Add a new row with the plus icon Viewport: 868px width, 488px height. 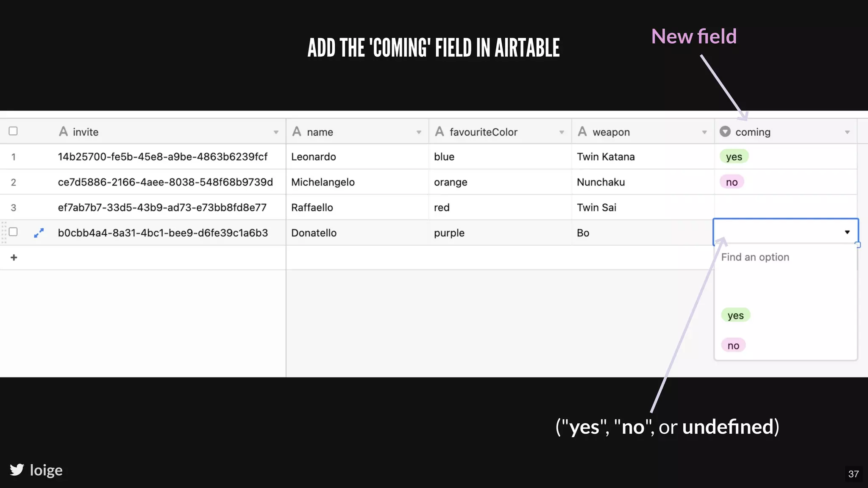click(14, 258)
